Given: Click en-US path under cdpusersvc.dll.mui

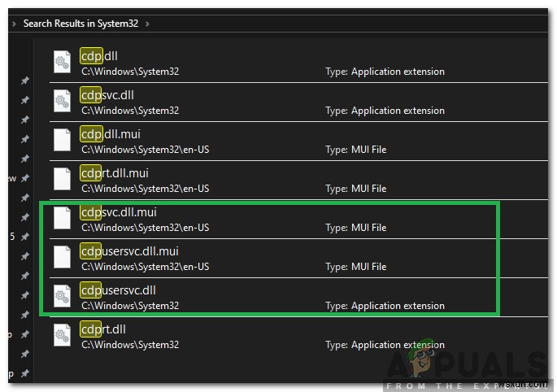Looking at the screenshot, I should (146, 268).
